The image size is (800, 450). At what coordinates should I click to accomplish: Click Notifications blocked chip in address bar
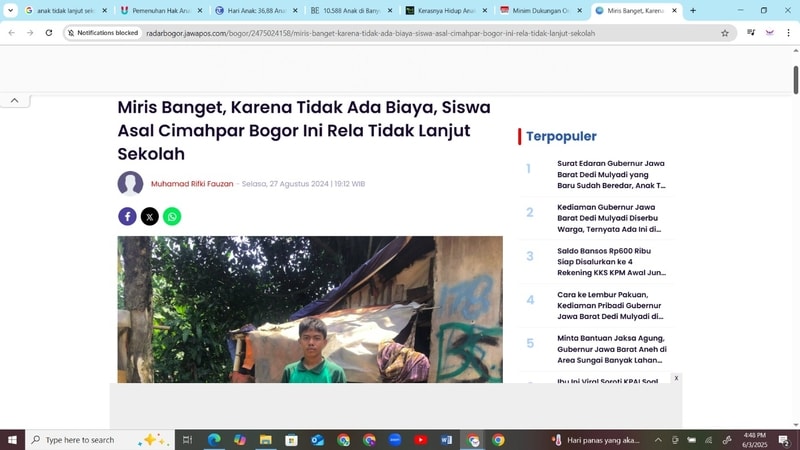[103, 33]
